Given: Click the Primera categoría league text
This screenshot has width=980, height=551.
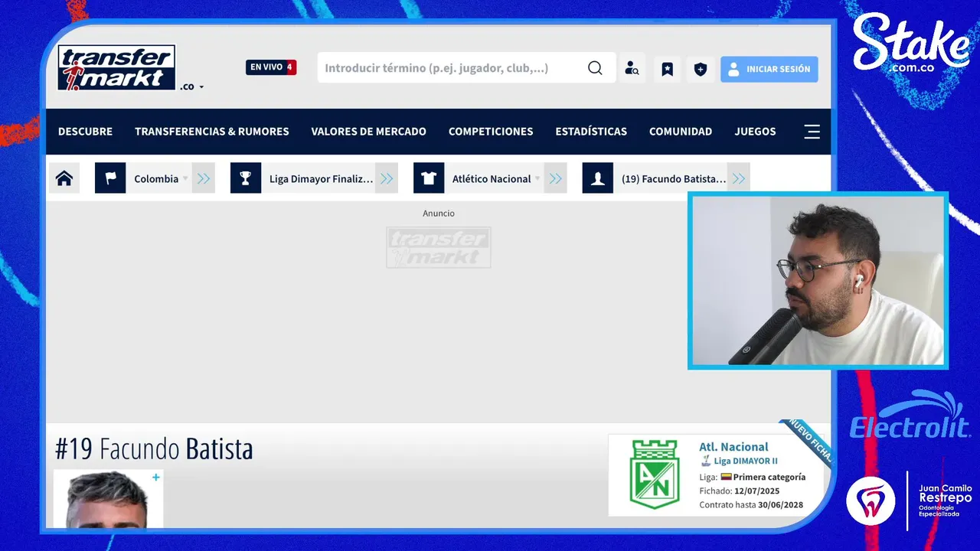Looking at the screenshot, I should [769, 477].
